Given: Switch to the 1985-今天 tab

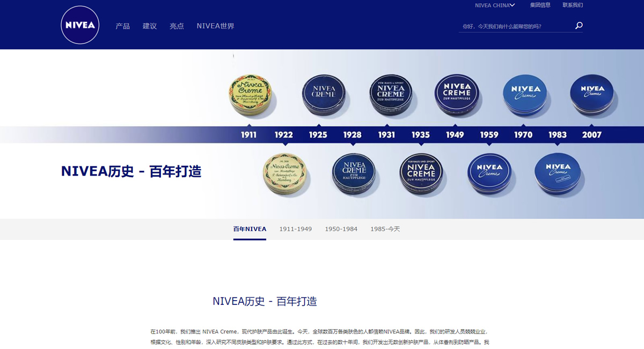Looking at the screenshot, I should (385, 229).
